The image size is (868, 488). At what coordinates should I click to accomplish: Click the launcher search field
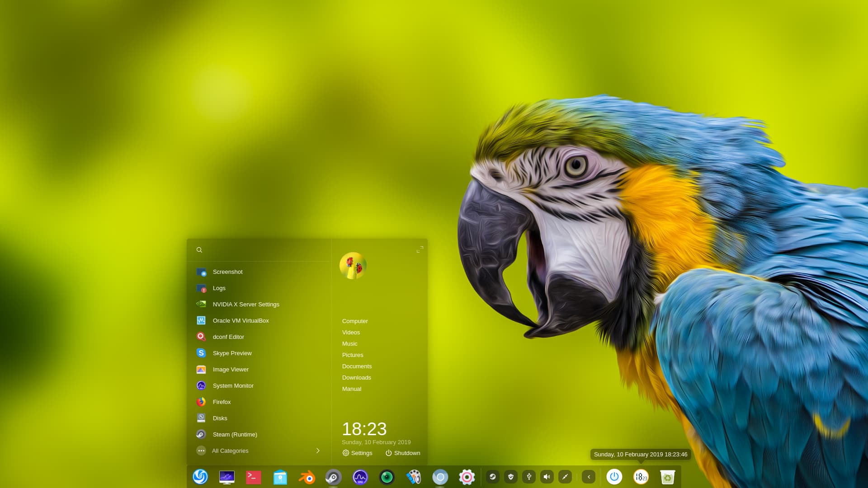pos(259,250)
